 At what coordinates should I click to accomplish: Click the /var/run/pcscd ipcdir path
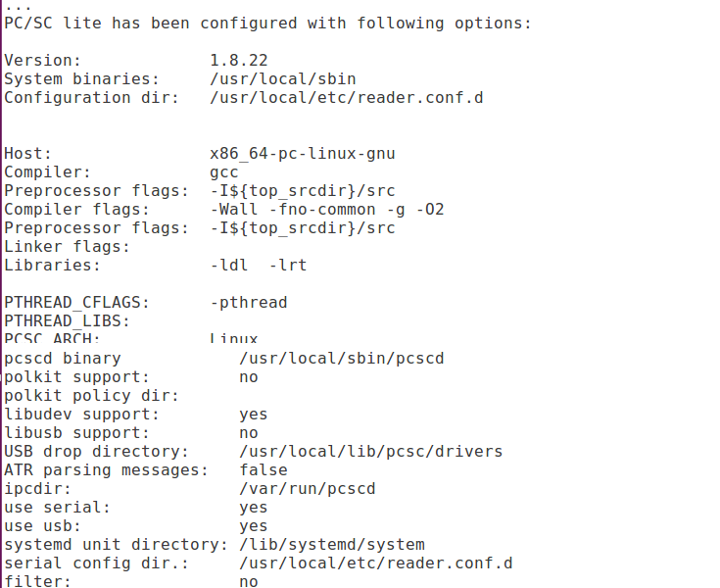307,489
